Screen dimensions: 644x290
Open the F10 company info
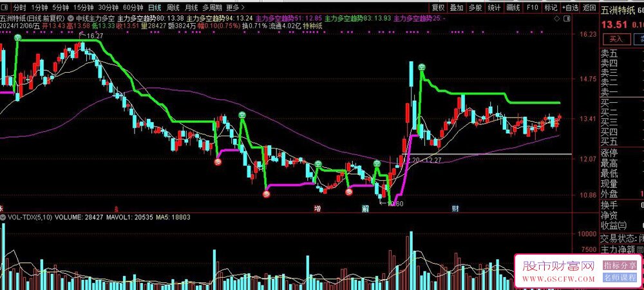tap(533, 7)
